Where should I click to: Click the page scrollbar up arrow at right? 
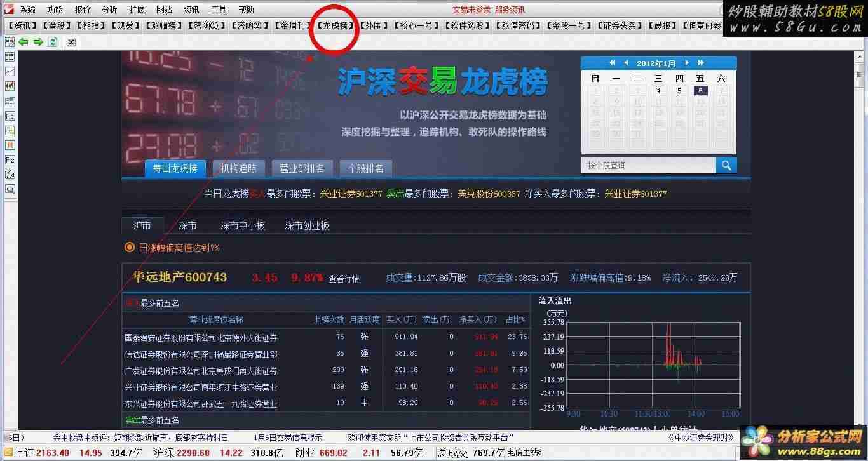pyautogui.click(x=861, y=55)
